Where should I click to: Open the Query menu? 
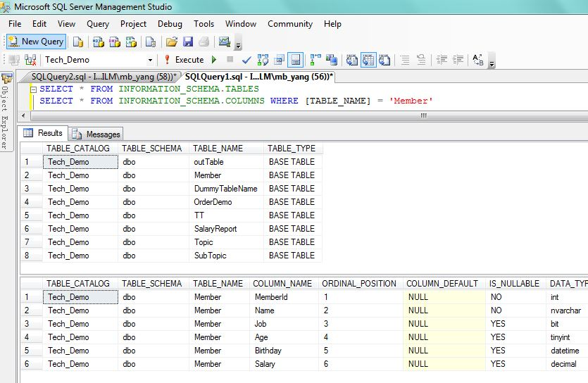pyautogui.click(x=98, y=24)
